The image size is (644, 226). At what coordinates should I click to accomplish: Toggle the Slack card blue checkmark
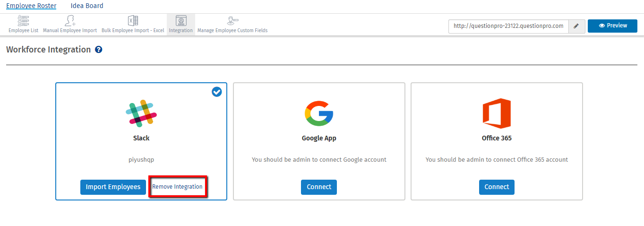tap(217, 92)
